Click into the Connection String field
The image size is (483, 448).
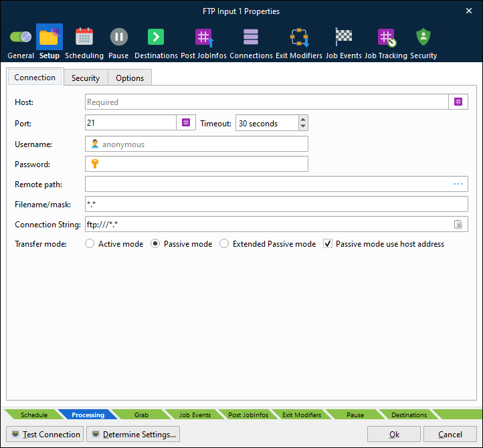pos(276,224)
